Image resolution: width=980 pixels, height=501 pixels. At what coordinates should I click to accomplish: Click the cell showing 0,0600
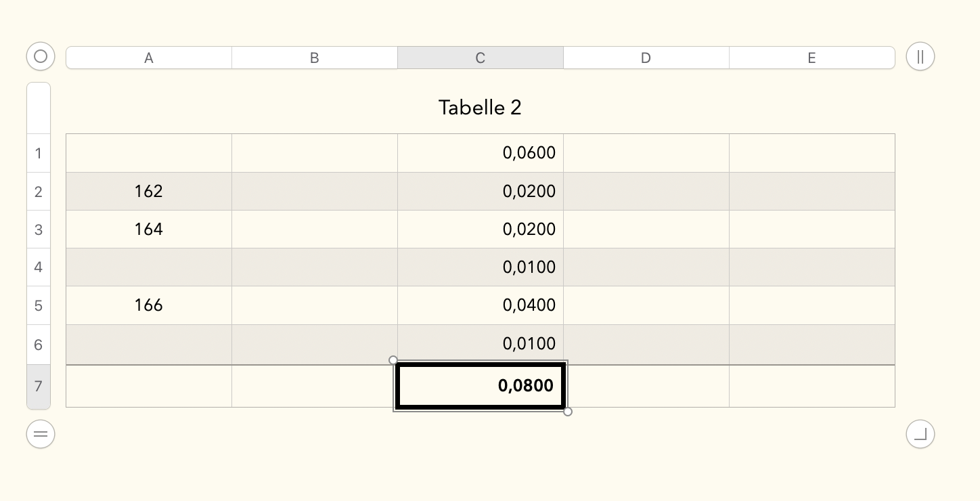coord(481,153)
